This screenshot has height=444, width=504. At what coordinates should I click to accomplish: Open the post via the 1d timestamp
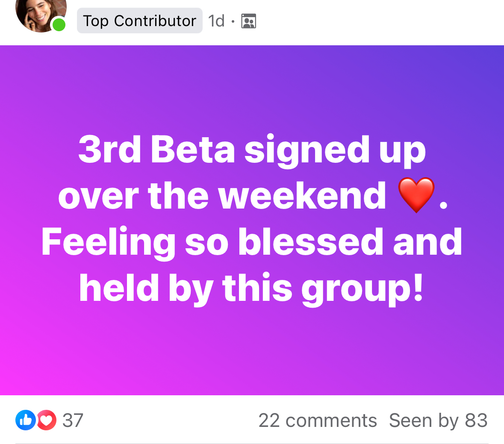tap(216, 20)
